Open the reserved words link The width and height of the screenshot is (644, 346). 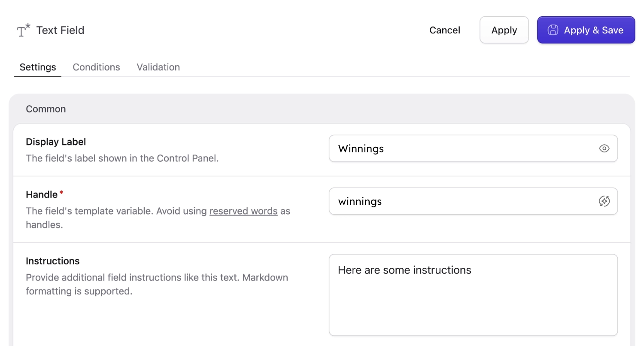[243, 211]
